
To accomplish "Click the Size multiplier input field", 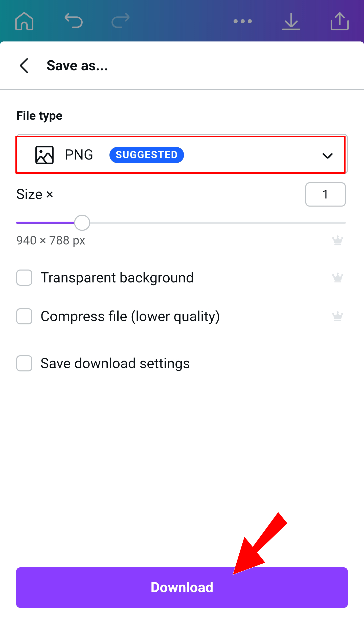I will point(325,194).
